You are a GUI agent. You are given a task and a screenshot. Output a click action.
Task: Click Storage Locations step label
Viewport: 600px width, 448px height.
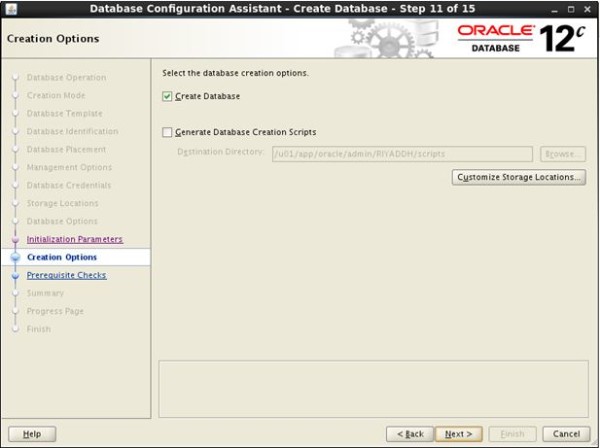pyautogui.click(x=62, y=203)
